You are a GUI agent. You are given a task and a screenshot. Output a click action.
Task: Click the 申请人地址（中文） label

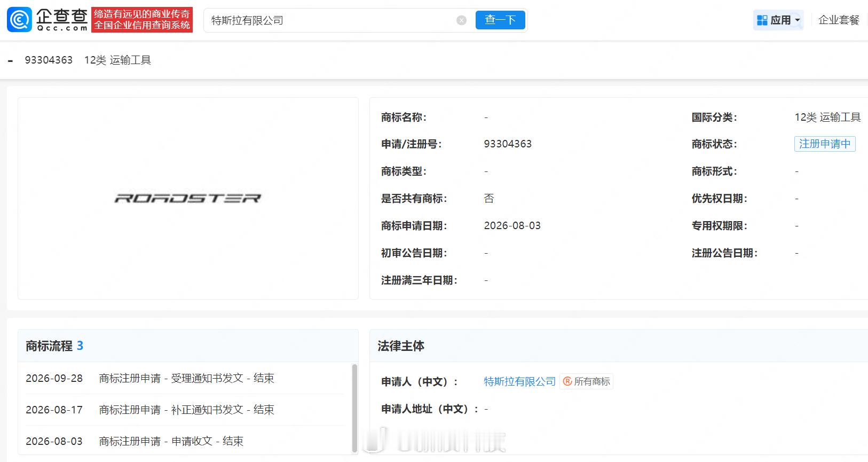[430, 409]
